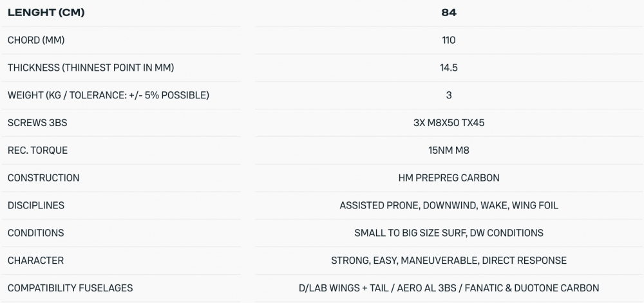The height and width of the screenshot is (303, 644).
Task: Click the LENGHT (CM) header label
Action: pos(46,12)
